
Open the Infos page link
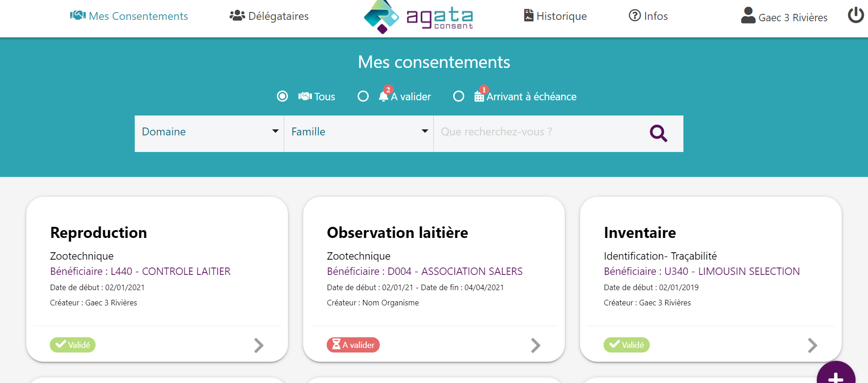click(648, 16)
